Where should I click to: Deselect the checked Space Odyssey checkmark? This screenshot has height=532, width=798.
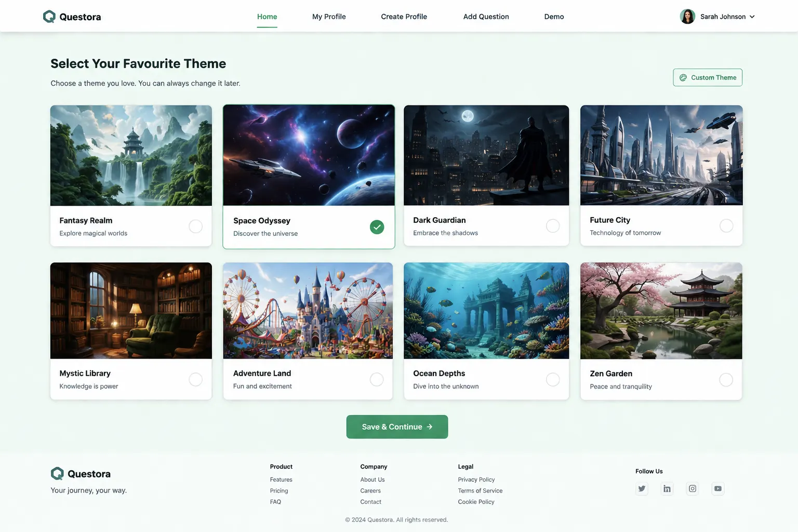(377, 227)
